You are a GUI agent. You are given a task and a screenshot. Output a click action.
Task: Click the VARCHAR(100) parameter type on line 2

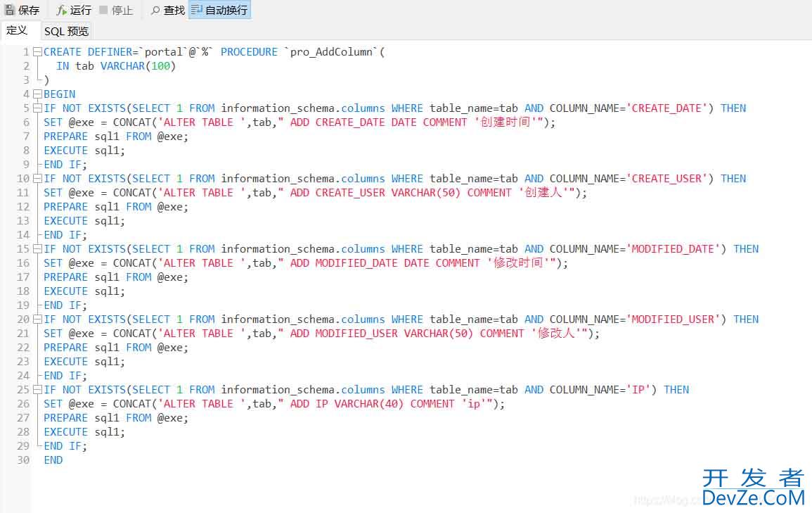[138, 66]
